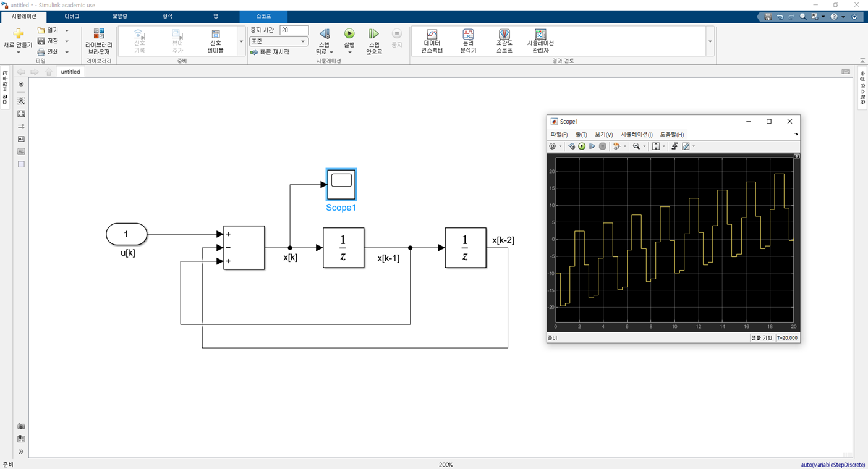
Task: Click Step Forward (스텝 앞으로) icon
Action: [374, 33]
